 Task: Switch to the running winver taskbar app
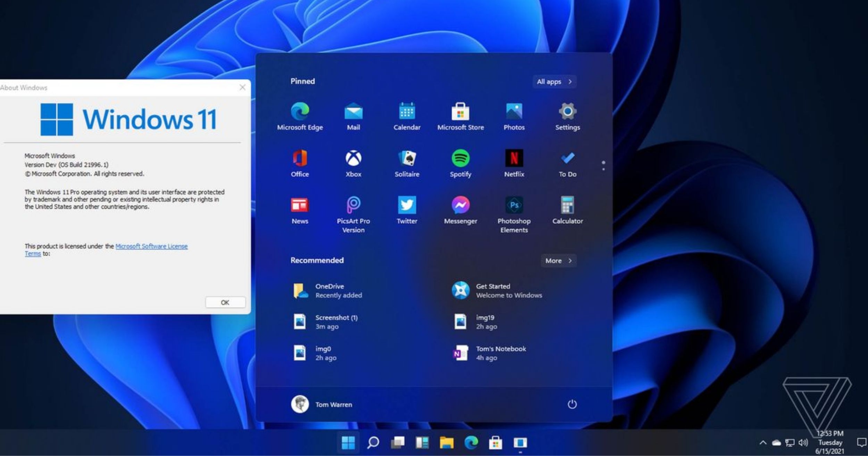(x=520, y=443)
